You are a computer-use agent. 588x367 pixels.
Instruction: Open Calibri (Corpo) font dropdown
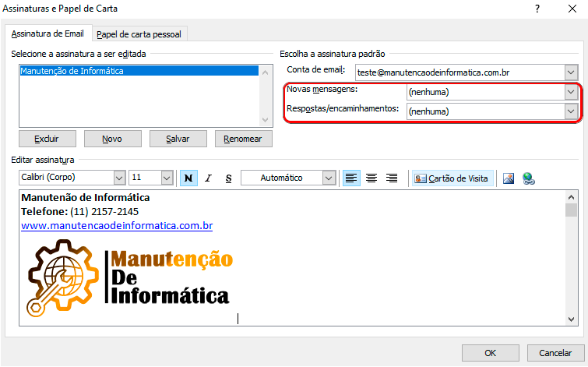coord(119,178)
